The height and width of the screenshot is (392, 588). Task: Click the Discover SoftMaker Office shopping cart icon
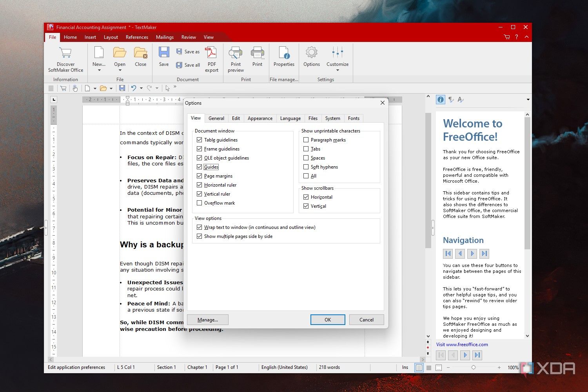(x=65, y=53)
